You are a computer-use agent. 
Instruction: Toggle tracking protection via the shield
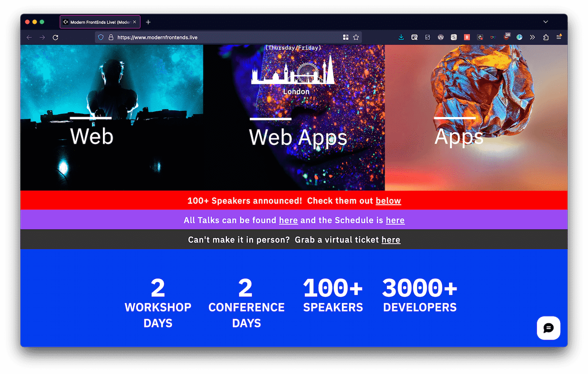pyautogui.click(x=101, y=37)
